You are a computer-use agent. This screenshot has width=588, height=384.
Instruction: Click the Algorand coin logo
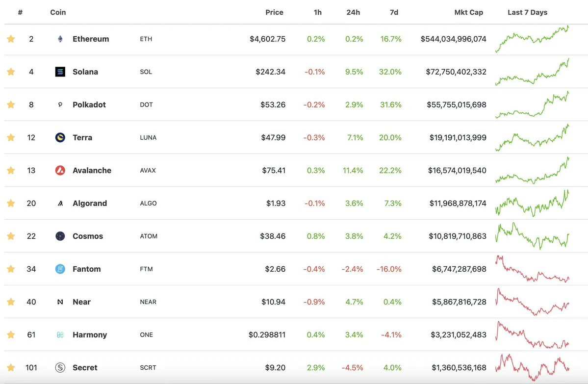[60, 203]
